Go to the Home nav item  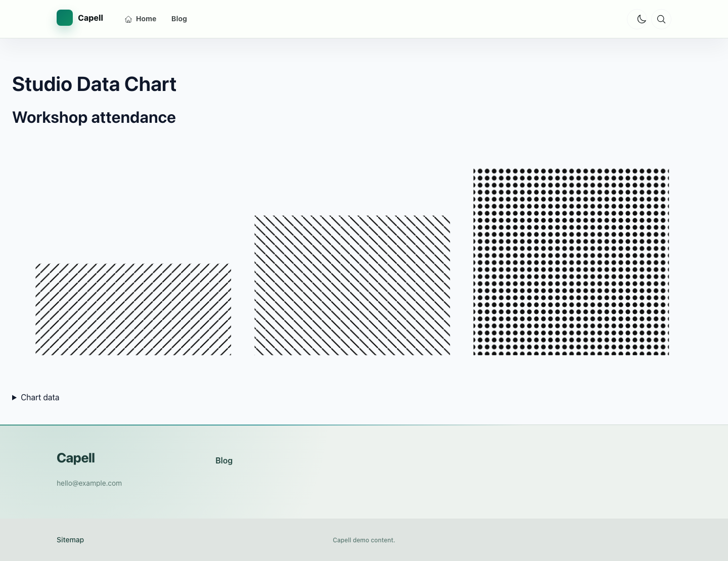tap(141, 19)
